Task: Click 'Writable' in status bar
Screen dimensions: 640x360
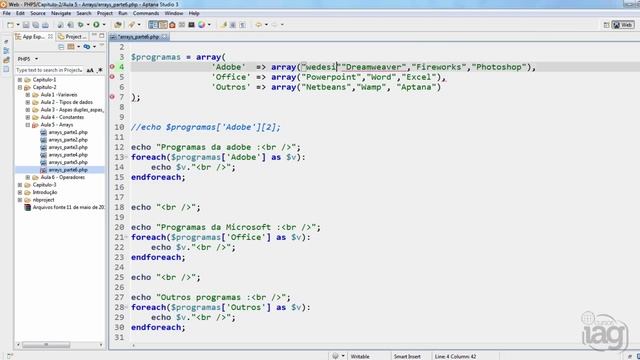Action: pyautogui.click(x=360, y=356)
